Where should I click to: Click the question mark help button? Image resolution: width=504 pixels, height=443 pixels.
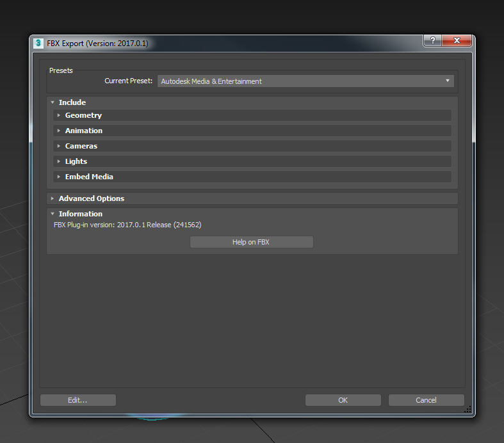(x=432, y=41)
